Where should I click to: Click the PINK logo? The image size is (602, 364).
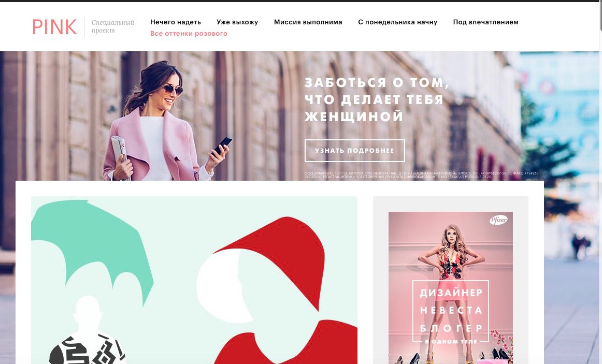tap(54, 27)
